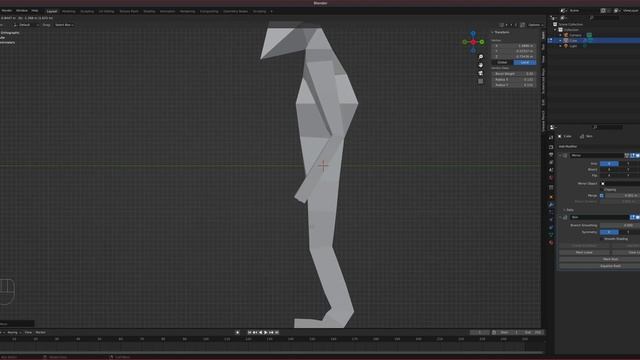This screenshot has height=360, width=640.
Task: Click the Light object icon in the outliner
Action: pos(566,46)
